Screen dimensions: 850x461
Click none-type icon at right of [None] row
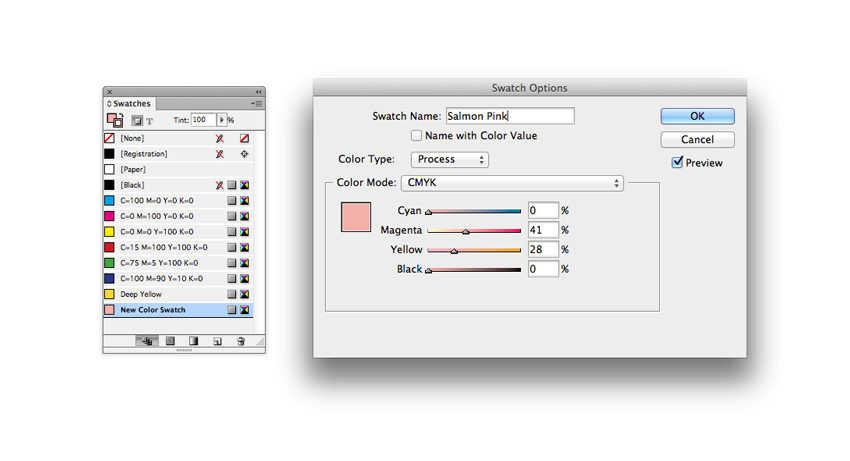point(244,139)
